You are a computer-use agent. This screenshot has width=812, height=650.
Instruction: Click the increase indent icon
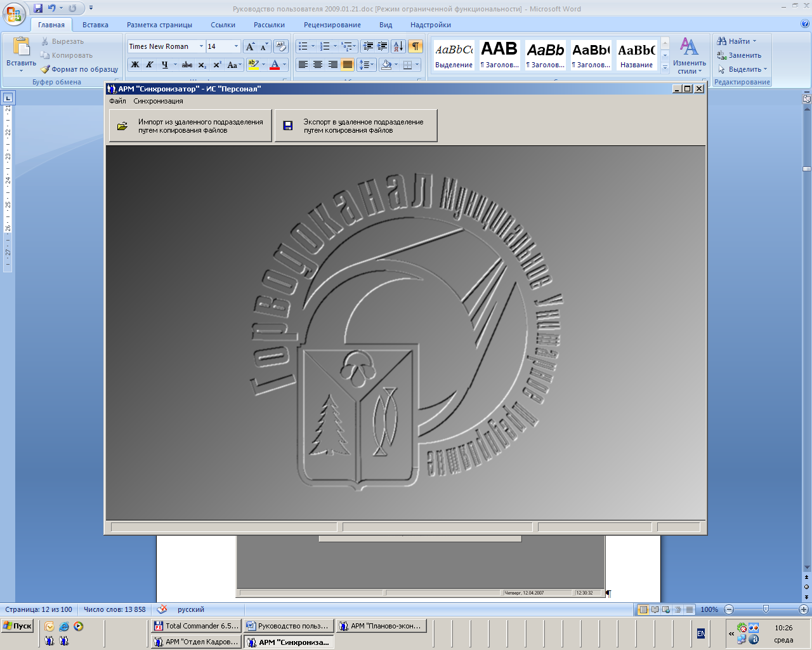click(x=383, y=46)
